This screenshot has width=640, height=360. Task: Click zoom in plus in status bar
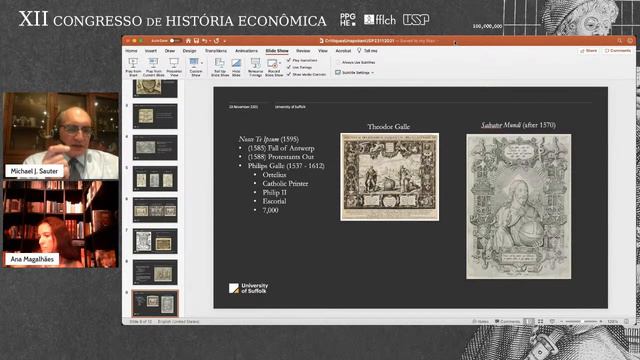[601, 322]
